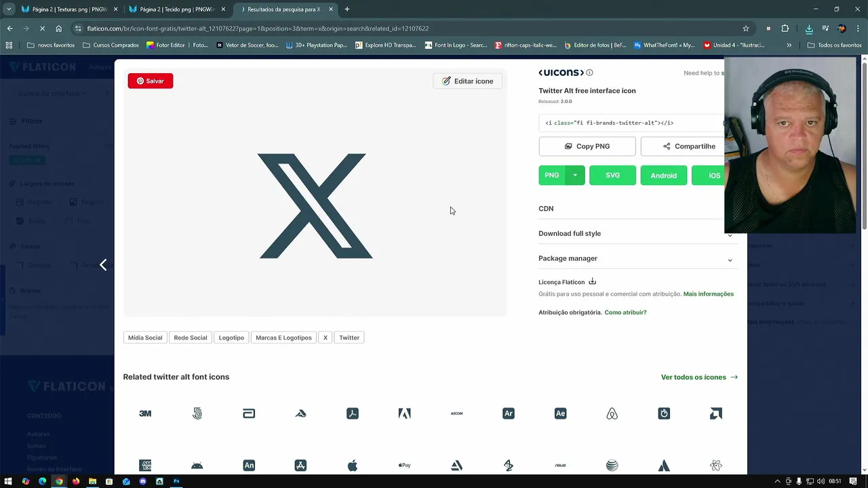
Task: Open Chrome tab search dropdown
Action: coord(9,9)
